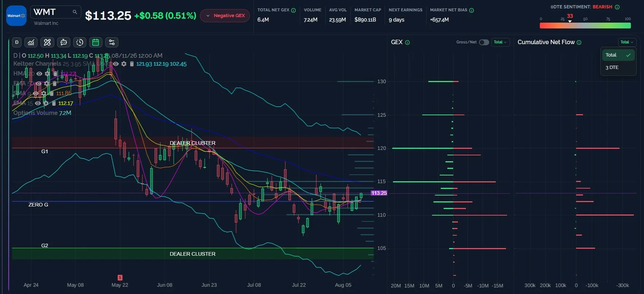Open the chart settings sliders icon
Viewport: 644px width, 294px height.
(112, 42)
